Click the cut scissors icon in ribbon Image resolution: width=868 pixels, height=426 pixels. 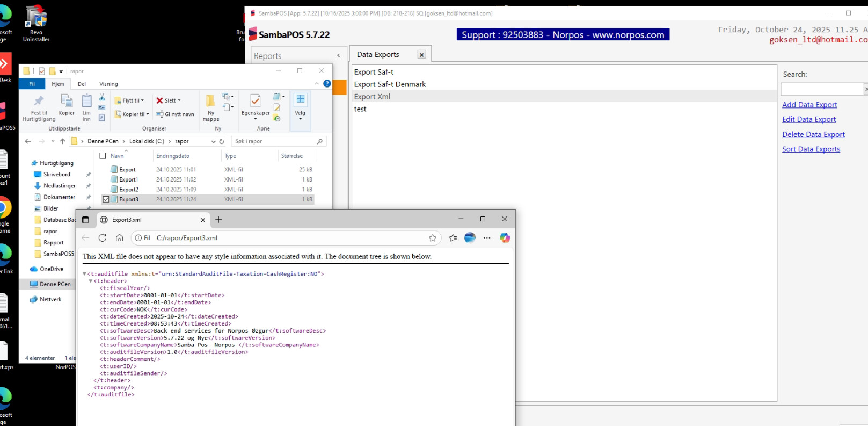[x=102, y=97]
